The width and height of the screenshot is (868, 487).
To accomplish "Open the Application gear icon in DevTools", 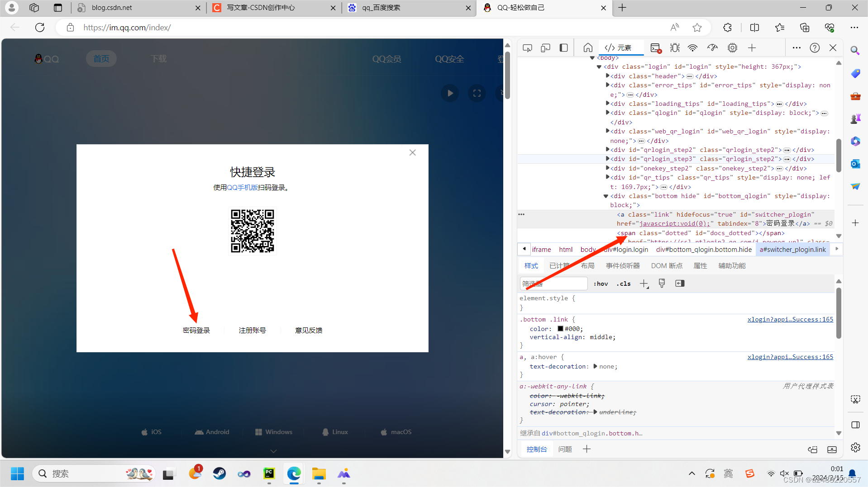I will pos(732,48).
